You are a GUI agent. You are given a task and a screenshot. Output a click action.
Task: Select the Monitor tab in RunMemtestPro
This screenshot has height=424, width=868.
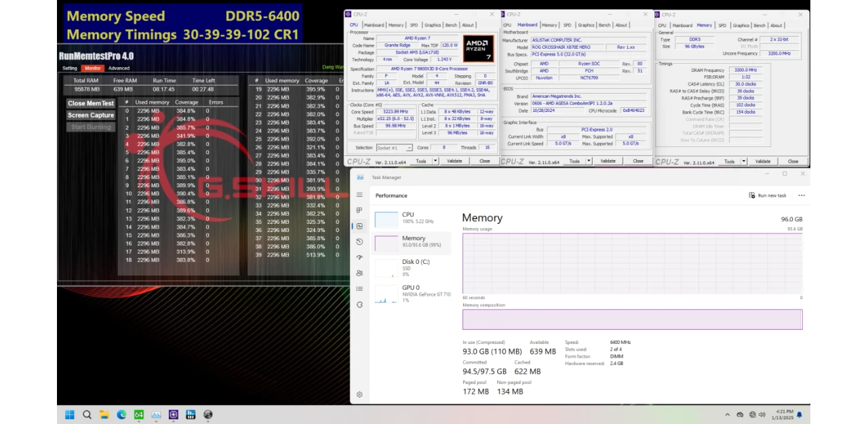pyautogui.click(x=92, y=68)
